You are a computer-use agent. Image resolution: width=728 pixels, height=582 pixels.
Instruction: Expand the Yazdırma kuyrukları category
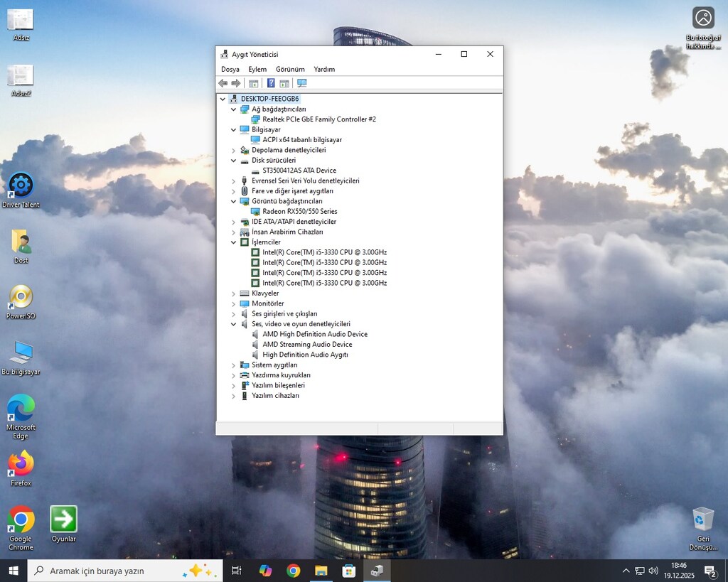click(x=233, y=375)
